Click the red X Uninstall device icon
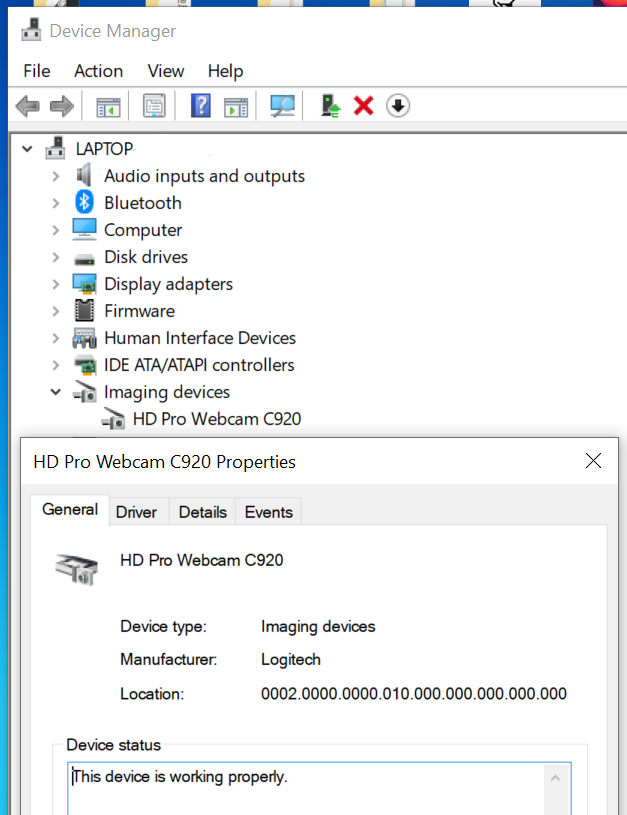 (x=363, y=106)
